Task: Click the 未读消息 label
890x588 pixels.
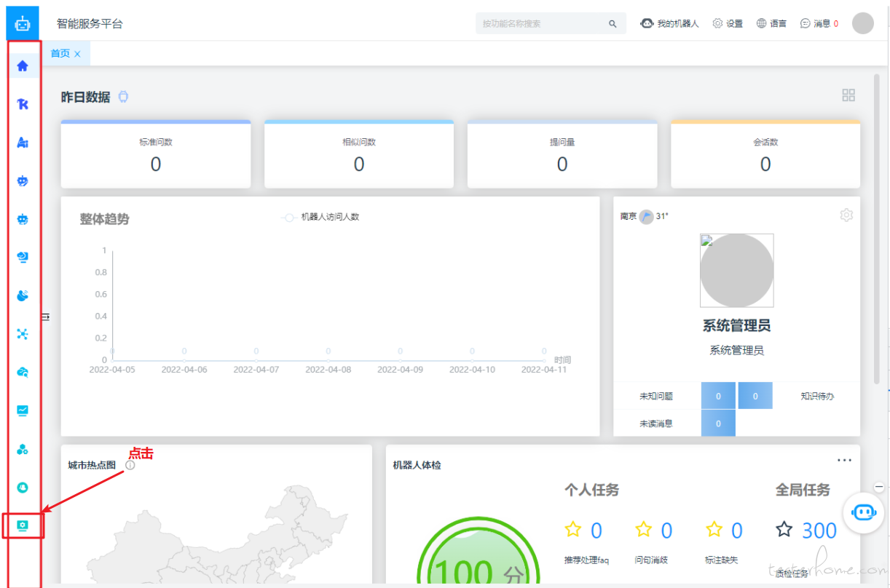Action: click(x=656, y=424)
